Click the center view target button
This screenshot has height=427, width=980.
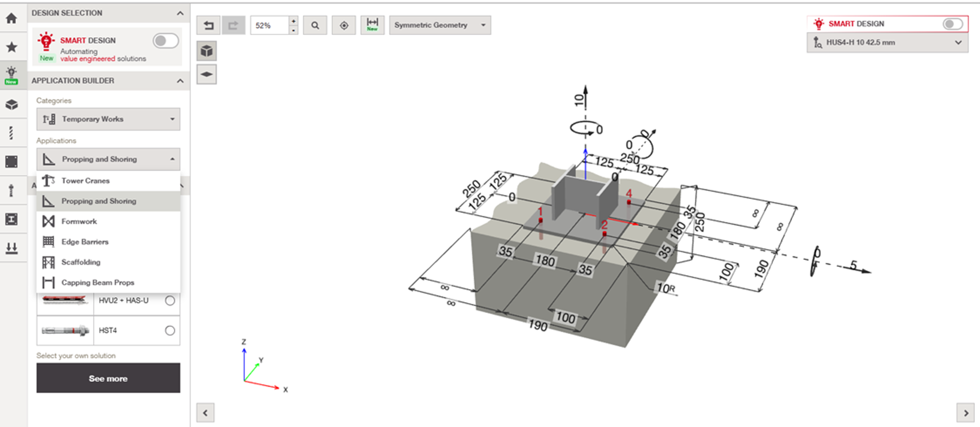click(x=344, y=25)
